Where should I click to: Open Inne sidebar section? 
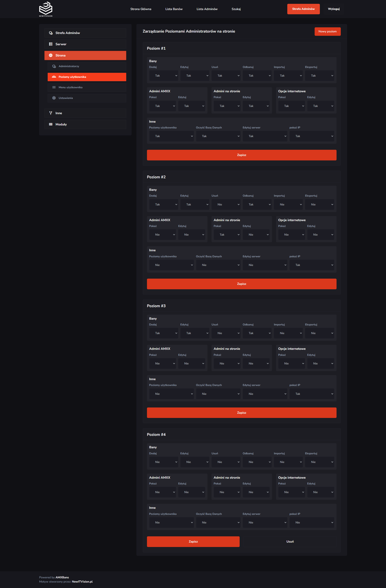click(85, 113)
